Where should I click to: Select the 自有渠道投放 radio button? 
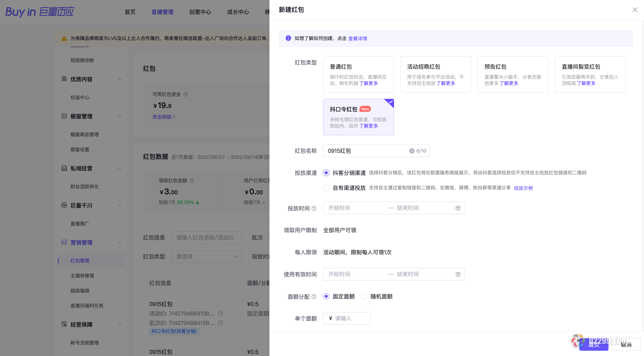[x=326, y=188]
